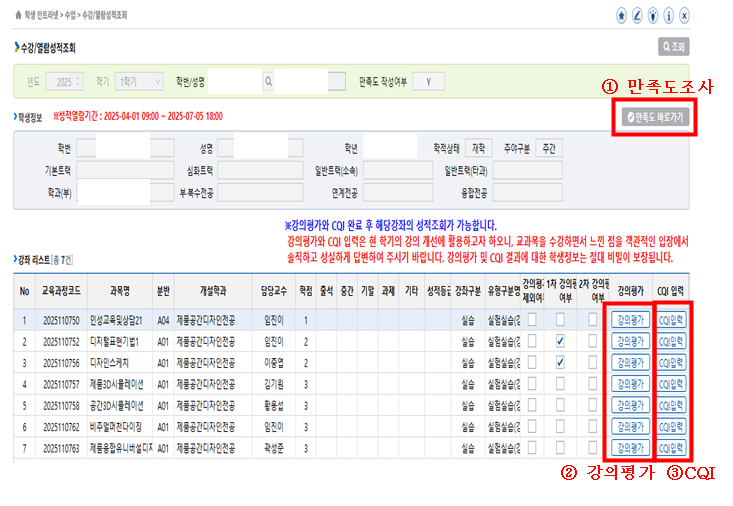Click the 학번/성명 input field

point(231,81)
